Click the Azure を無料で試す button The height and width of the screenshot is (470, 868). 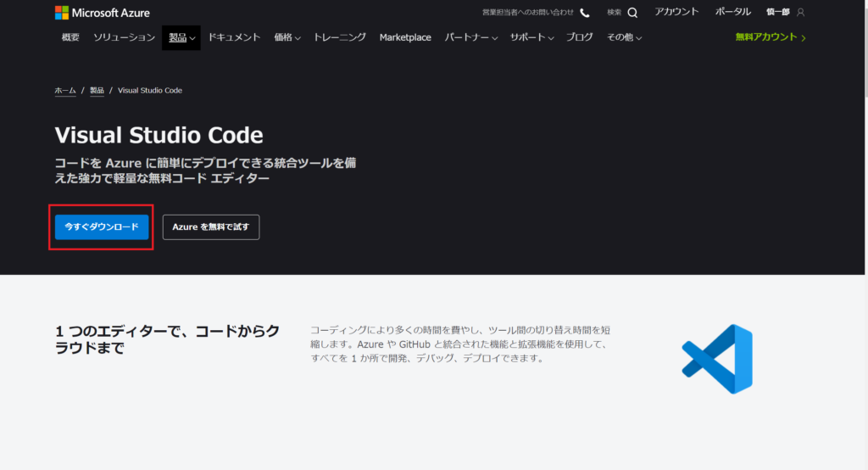coord(211,227)
